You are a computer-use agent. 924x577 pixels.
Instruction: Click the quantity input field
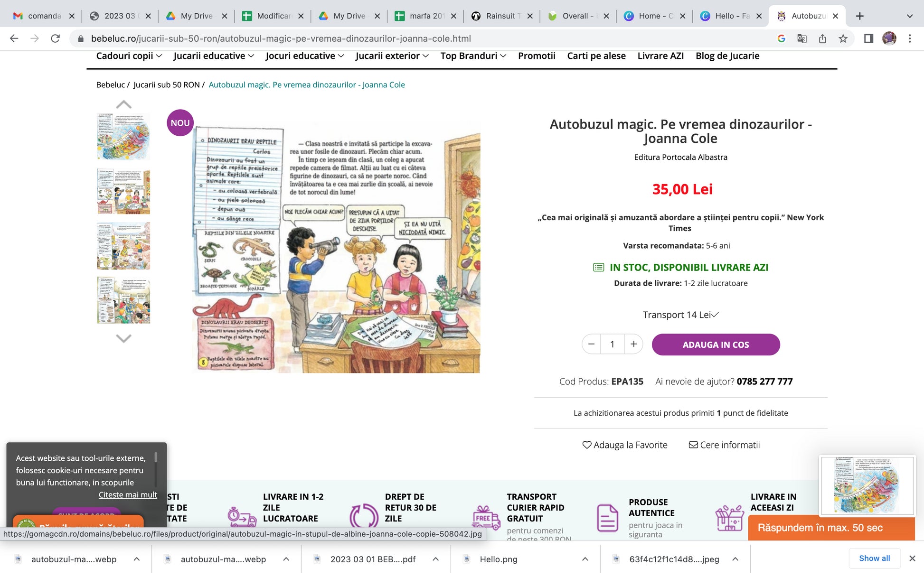[x=612, y=344]
